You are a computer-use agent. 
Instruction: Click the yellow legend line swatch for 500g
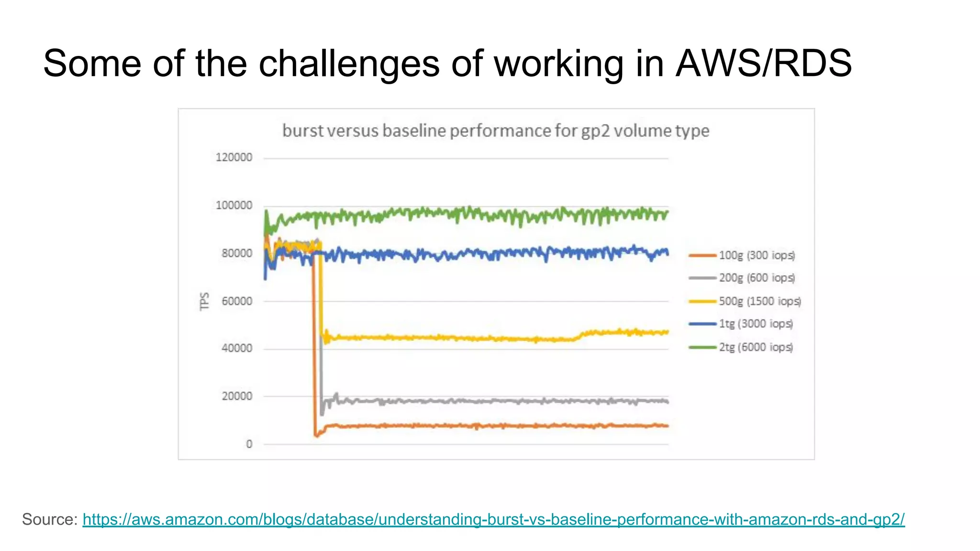(702, 301)
